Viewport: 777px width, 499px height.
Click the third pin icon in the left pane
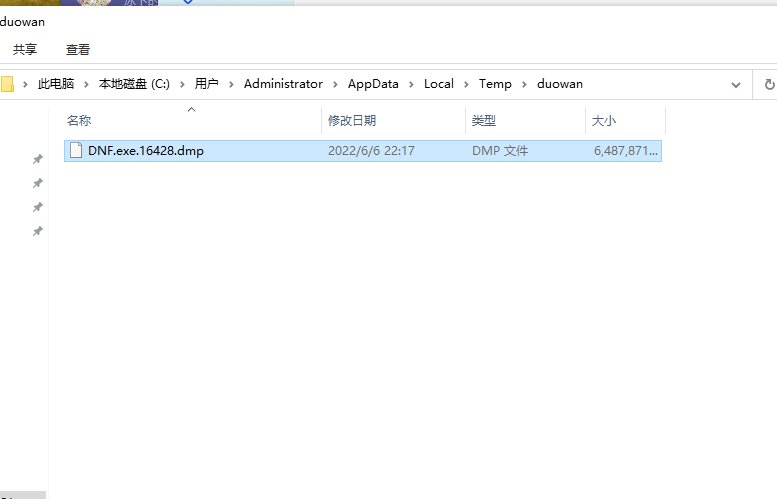(38, 207)
